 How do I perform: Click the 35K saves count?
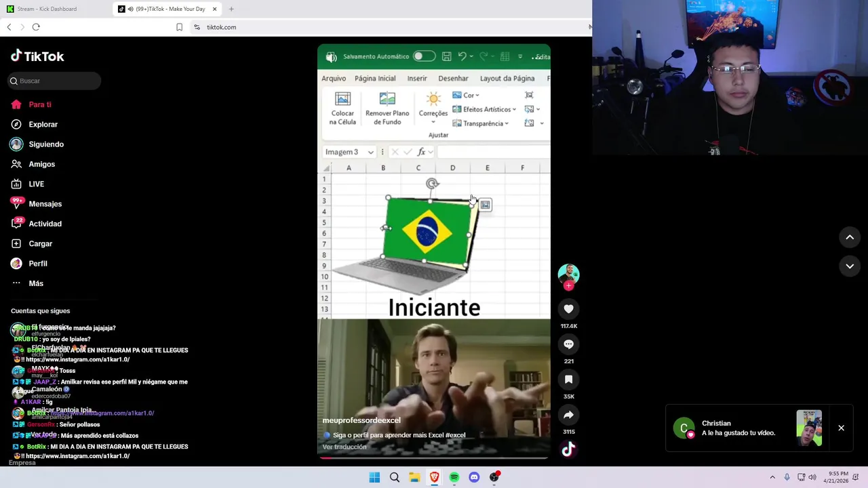pos(568,396)
